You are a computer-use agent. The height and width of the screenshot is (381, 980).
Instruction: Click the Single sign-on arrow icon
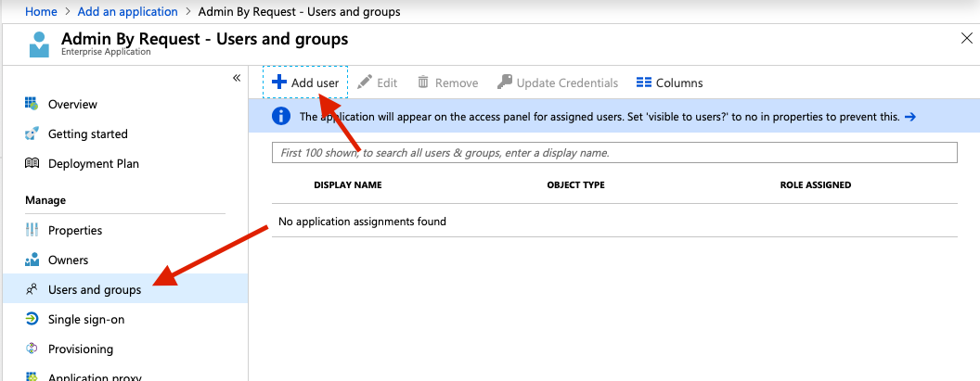click(32, 319)
